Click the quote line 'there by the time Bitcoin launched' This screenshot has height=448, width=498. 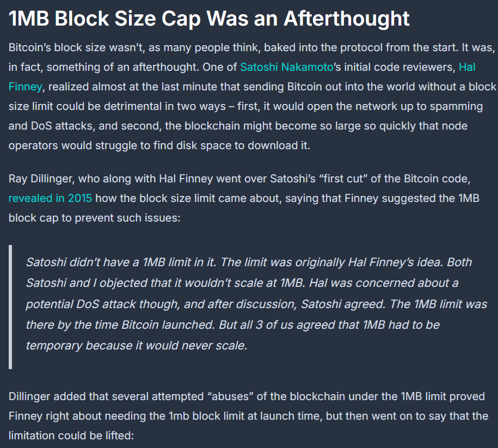(x=232, y=325)
